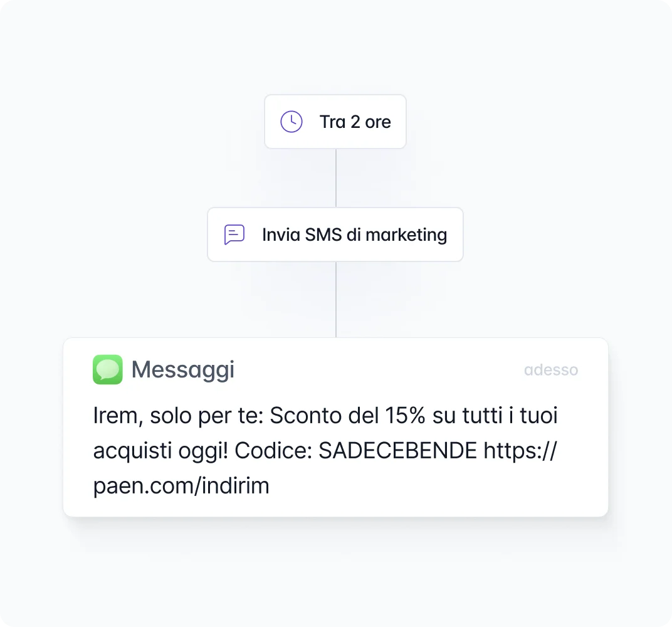
Task: Click the "adesso" timestamp
Action: coord(550,370)
